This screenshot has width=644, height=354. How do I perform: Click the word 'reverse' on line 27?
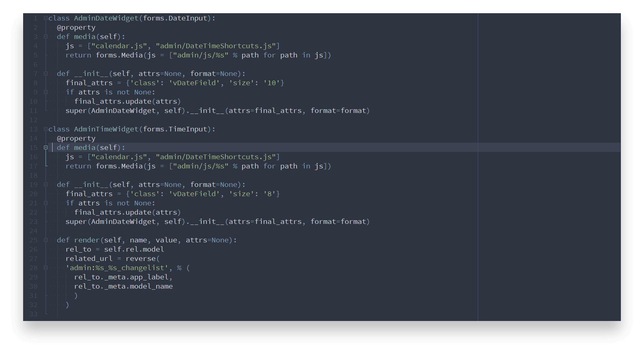[141, 259]
